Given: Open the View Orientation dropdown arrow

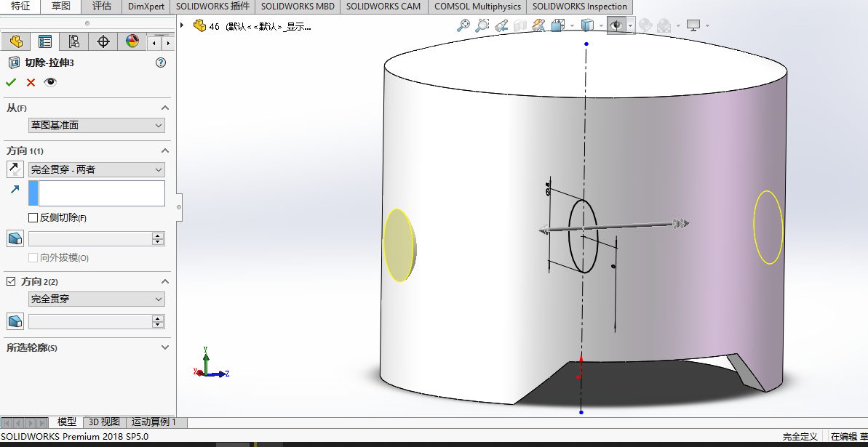Looking at the screenshot, I should click(x=572, y=25).
